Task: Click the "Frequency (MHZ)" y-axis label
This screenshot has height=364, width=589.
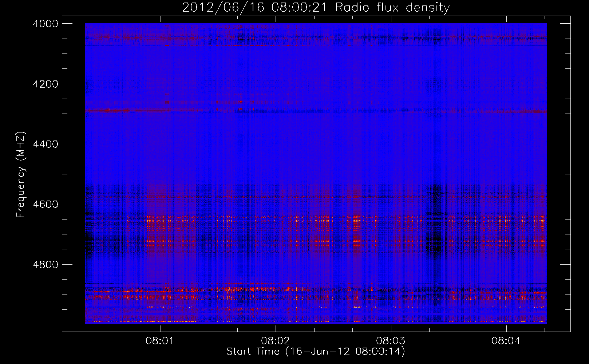Action: pyautogui.click(x=21, y=175)
